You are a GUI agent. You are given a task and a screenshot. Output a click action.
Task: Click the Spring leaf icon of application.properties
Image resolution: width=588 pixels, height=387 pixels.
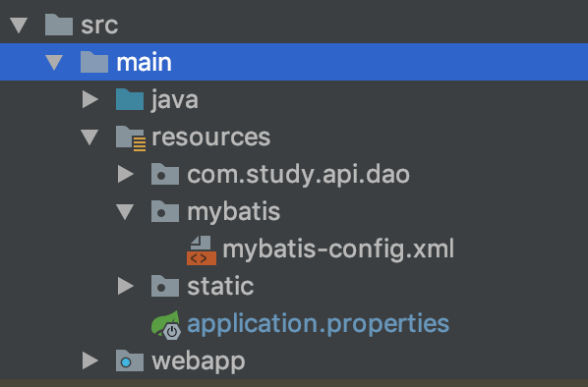tap(166, 325)
